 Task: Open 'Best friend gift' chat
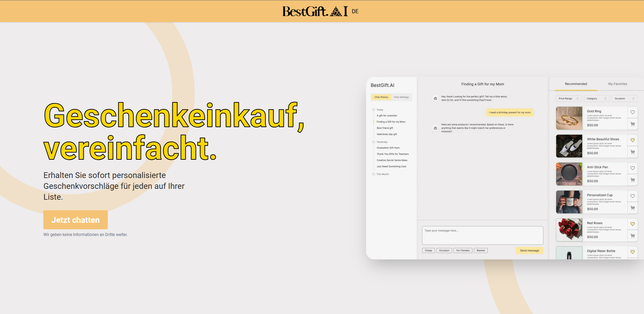[x=385, y=128]
